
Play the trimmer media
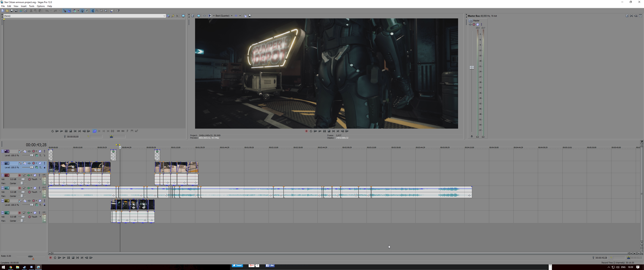coord(62,131)
